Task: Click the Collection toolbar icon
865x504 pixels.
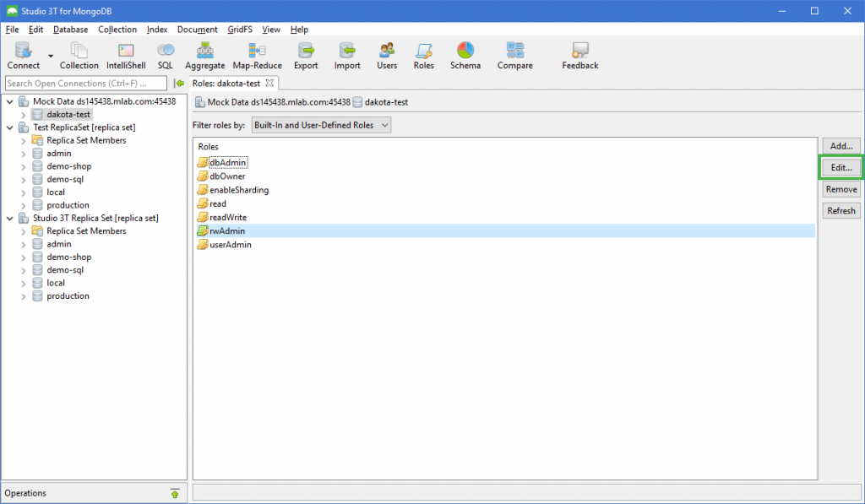Action: (x=79, y=56)
